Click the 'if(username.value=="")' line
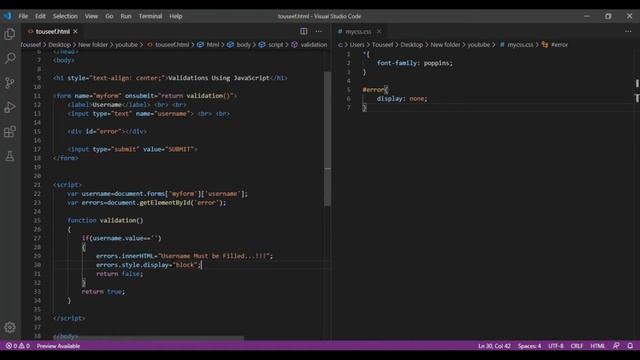This screenshot has height=360, width=640. coord(122,238)
